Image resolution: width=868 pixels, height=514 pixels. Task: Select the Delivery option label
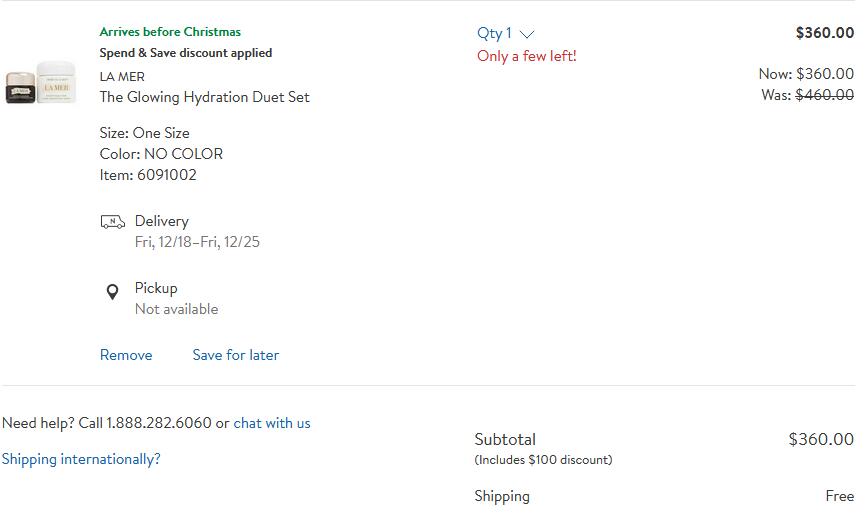pyautogui.click(x=162, y=221)
